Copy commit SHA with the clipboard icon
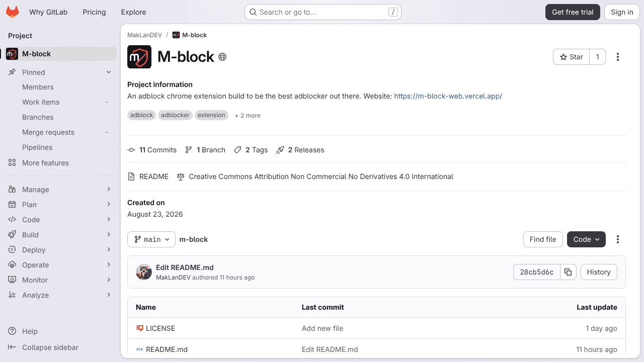644x362 pixels. pyautogui.click(x=568, y=272)
